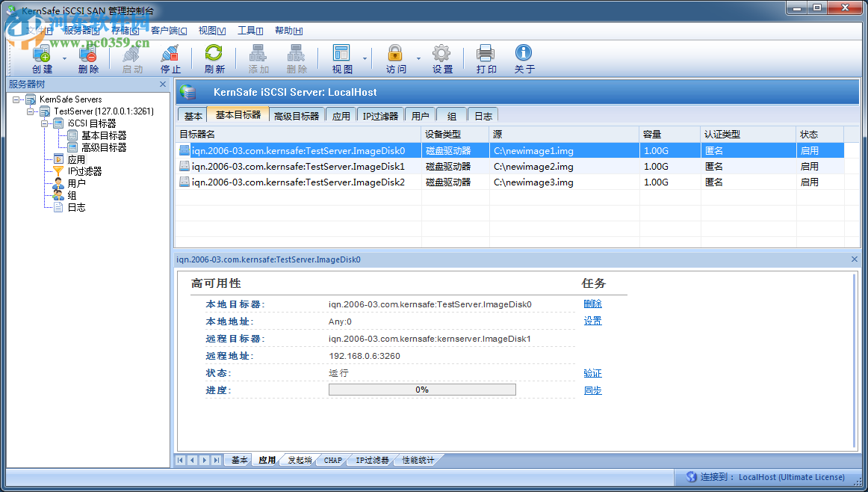This screenshot has height=492, width=868.
Task: Click the 删除 (Delete) toolbar icon
Action: 87,58
